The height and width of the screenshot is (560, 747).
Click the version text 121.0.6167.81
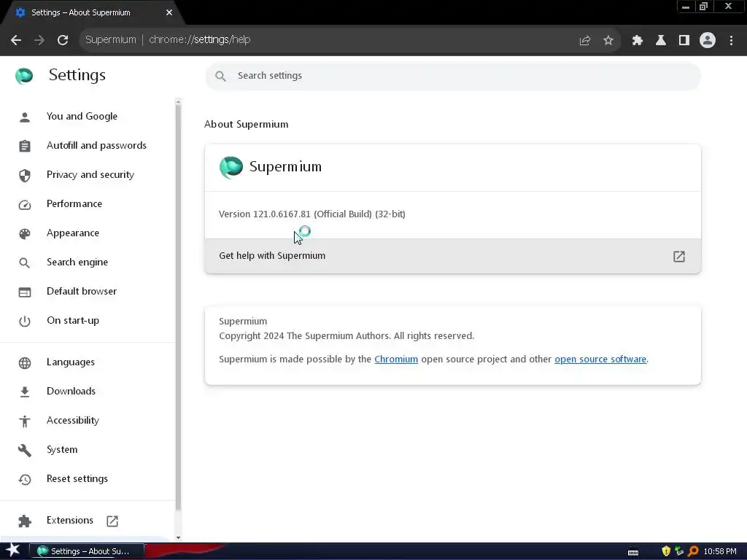click(282, 214)
